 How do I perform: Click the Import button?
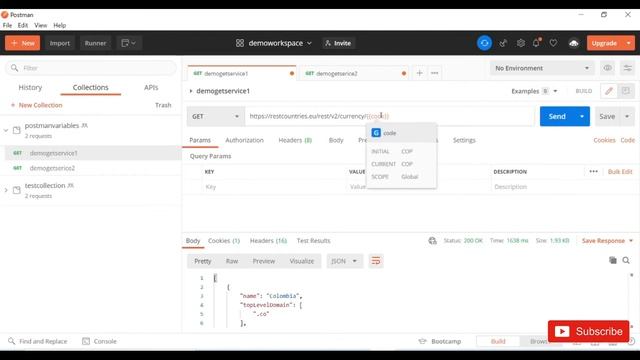[60, 43]
